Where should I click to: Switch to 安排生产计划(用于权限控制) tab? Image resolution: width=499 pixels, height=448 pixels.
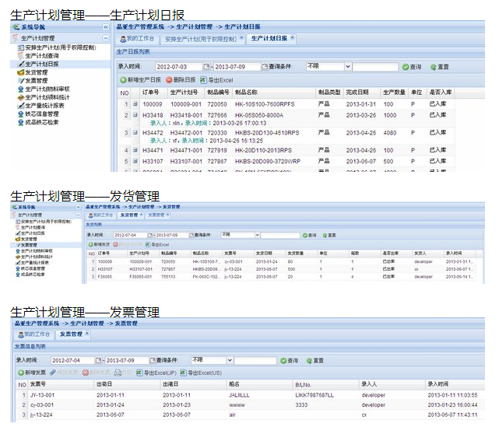[201, 39]
